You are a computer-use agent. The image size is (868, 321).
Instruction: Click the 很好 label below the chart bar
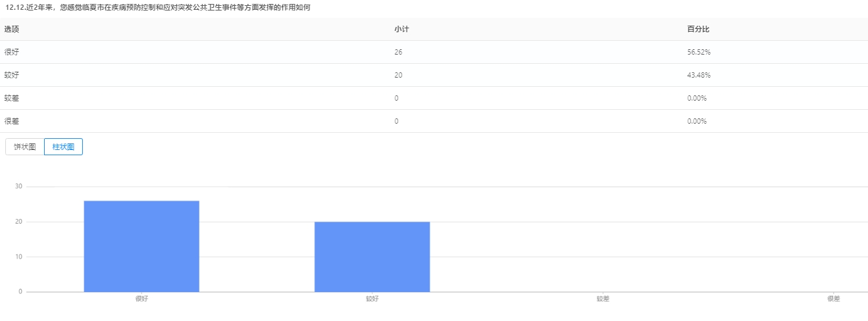pos(141,299)
